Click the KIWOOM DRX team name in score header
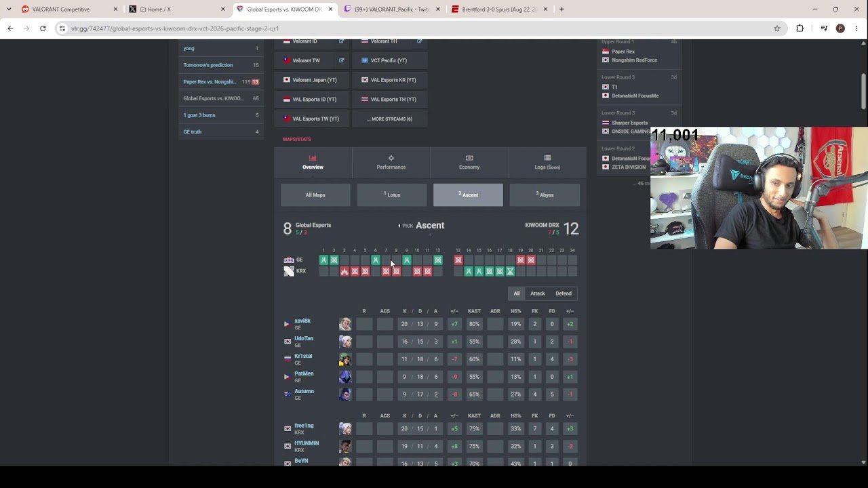 click(x=542, y=225)
